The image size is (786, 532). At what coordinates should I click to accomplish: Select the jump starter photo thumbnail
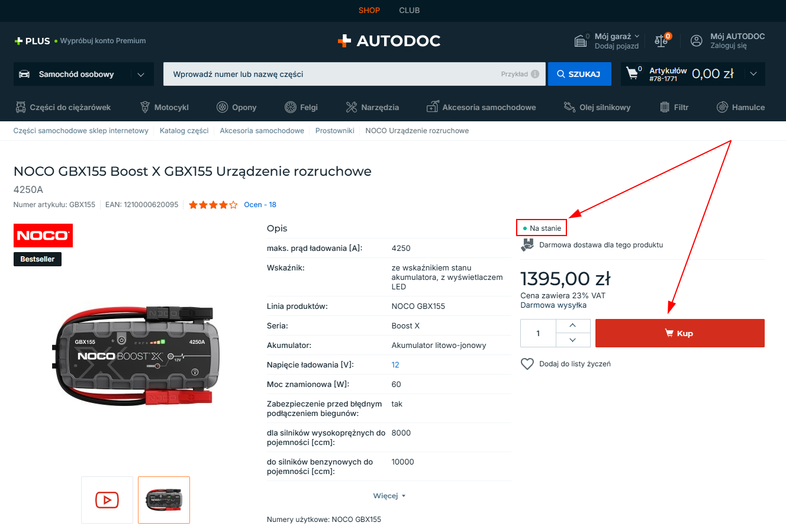pyautogui.click(x=164, y=500)
